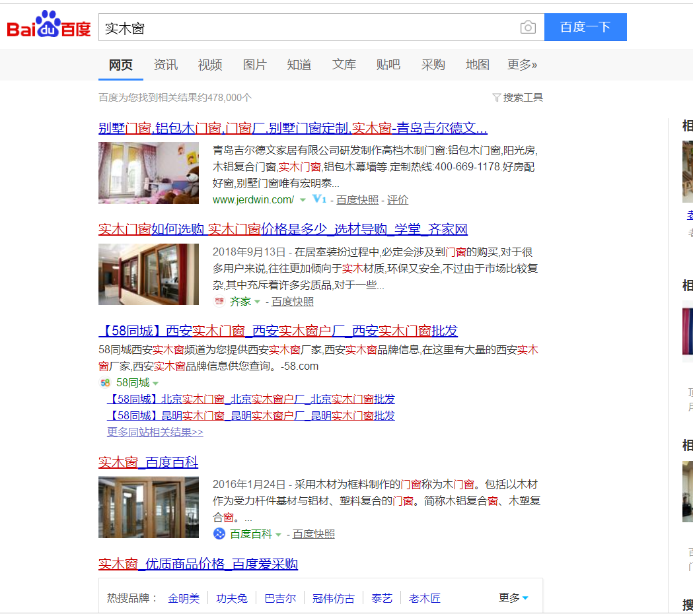Open 实木窗_优质商品价格_百度爱采购 title
The height and width of the screenshot is (616, 693).
198,564
